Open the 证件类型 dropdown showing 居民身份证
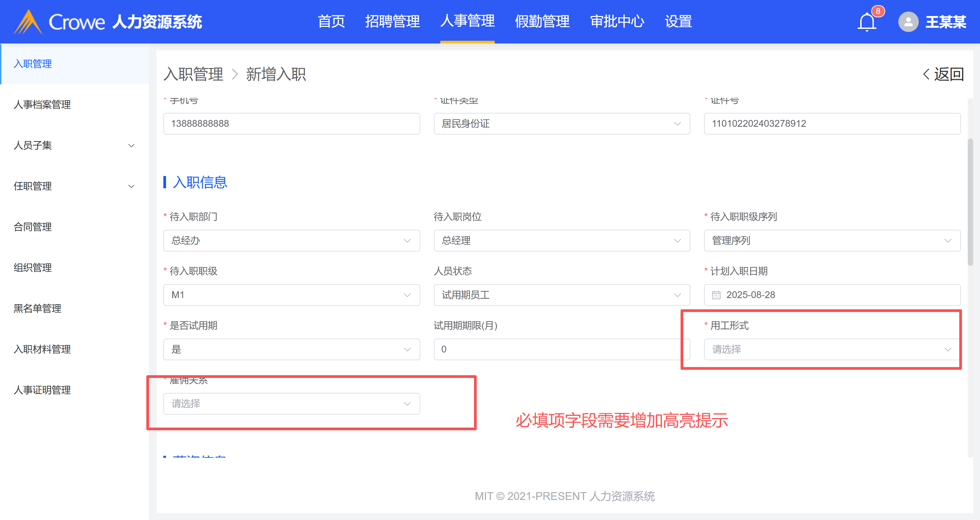This screenshot has width=980, height=520. 561,123
